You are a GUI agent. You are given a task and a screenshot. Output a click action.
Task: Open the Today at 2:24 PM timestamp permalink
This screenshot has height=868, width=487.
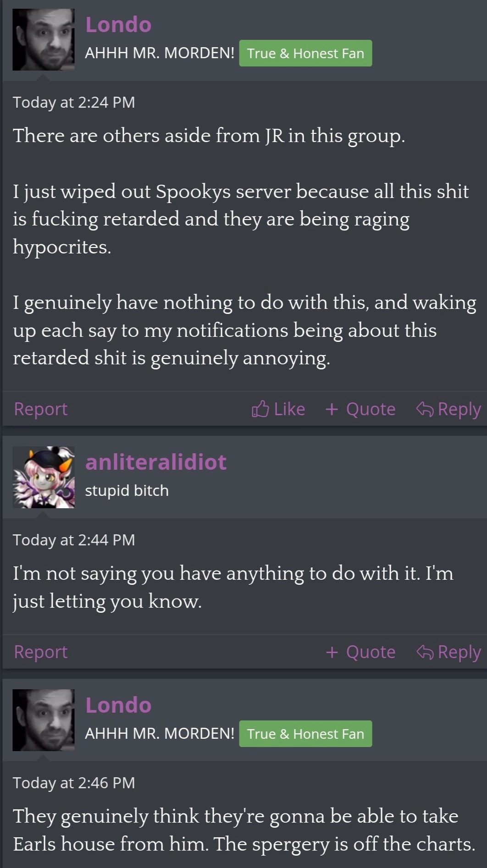click(x=74, y=102)
